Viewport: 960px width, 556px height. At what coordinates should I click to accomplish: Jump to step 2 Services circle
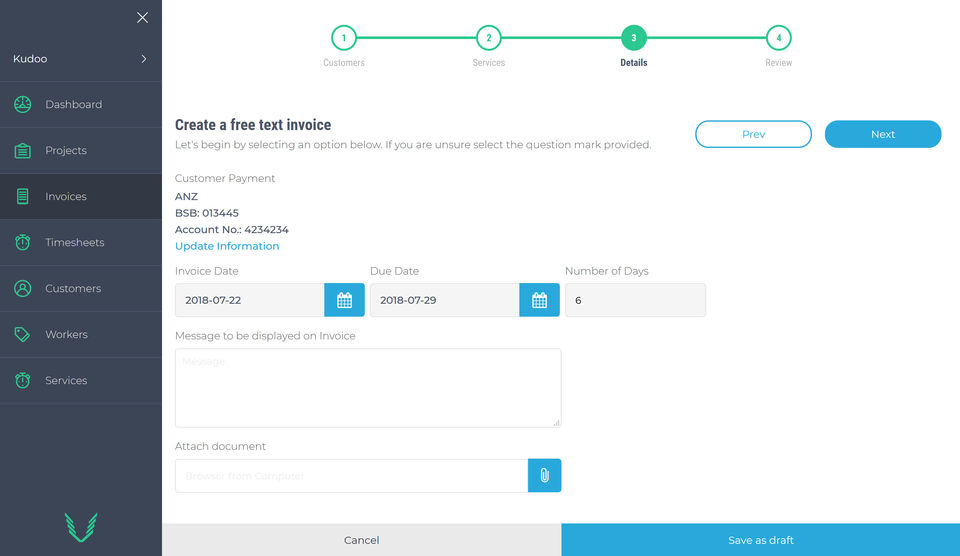coord(489,38)
